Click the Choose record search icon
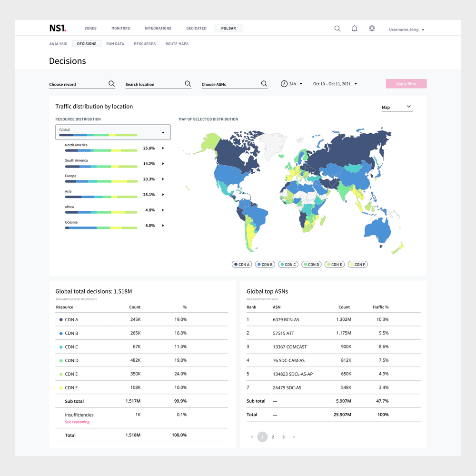The width and height of the screenshot is (476, 476). pos(112,83)
